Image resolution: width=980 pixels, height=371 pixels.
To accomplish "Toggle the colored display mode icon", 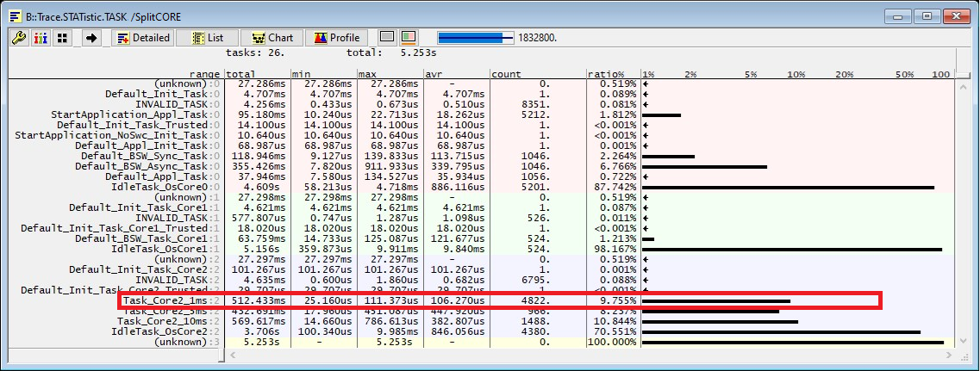I will (x=409, y=38).
